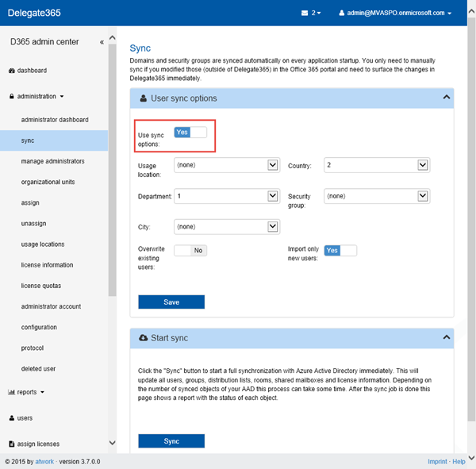Open the Country dropdown
The image size is (476, 469).
coord(377,165)
